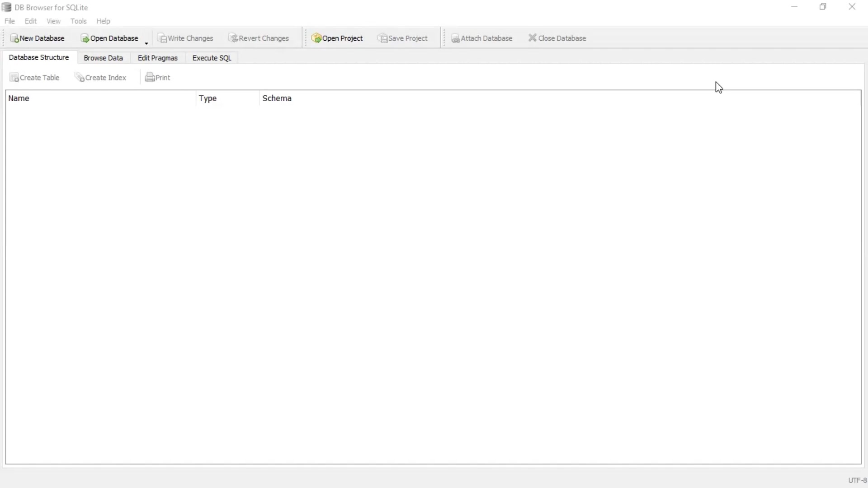Image resolution: width=868 pixels, height=488 pixels.
Task: Open a project file
Action: [338, 38]
